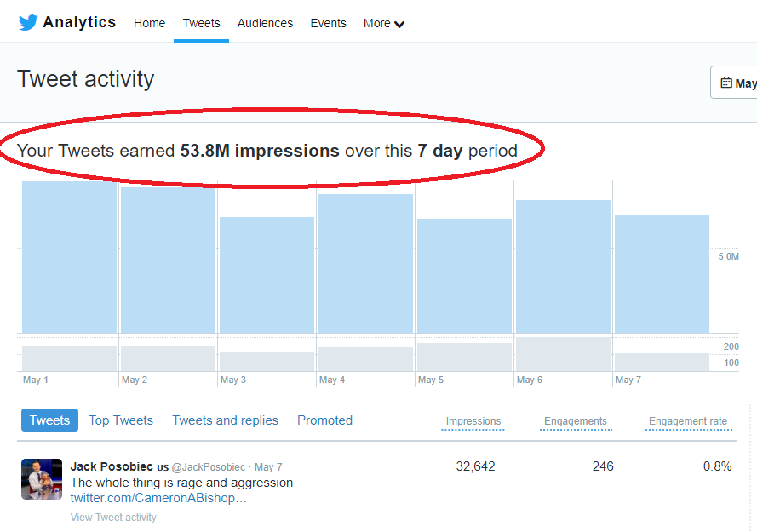Screen dimensions: 757x532
Task: Select the May 4 impressions bar
Action: (x=365, y=264)
